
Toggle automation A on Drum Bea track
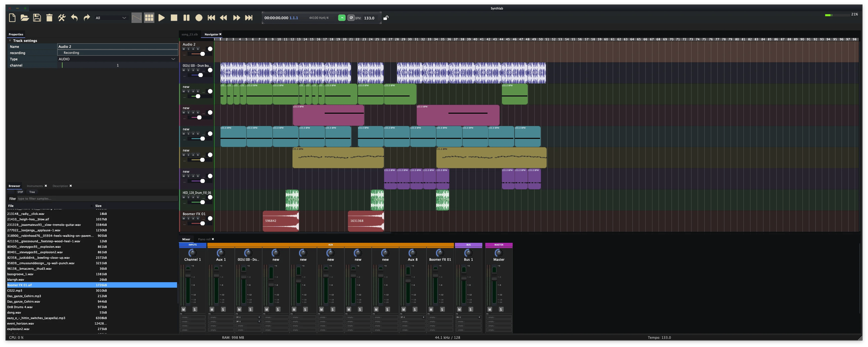pos(193,71)
